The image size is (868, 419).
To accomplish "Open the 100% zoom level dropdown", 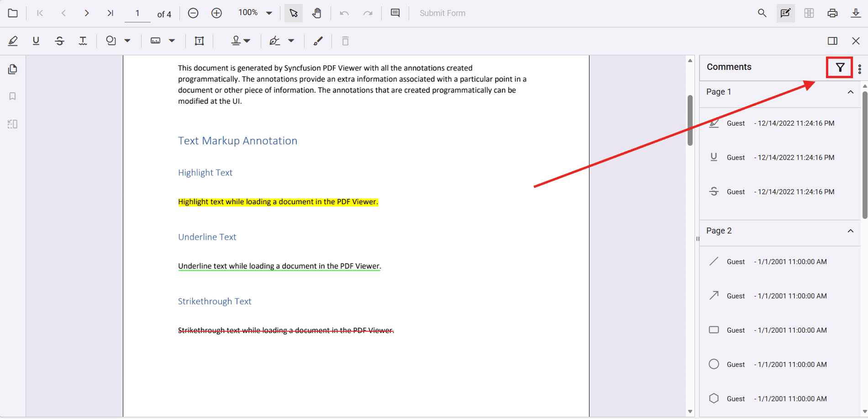I will coord(269,13).
